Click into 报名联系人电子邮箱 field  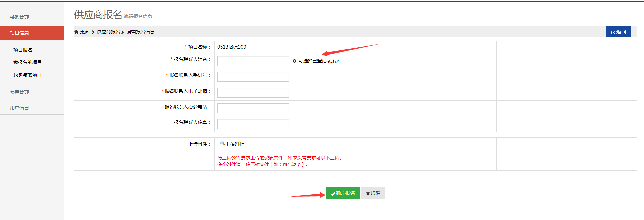253,93
